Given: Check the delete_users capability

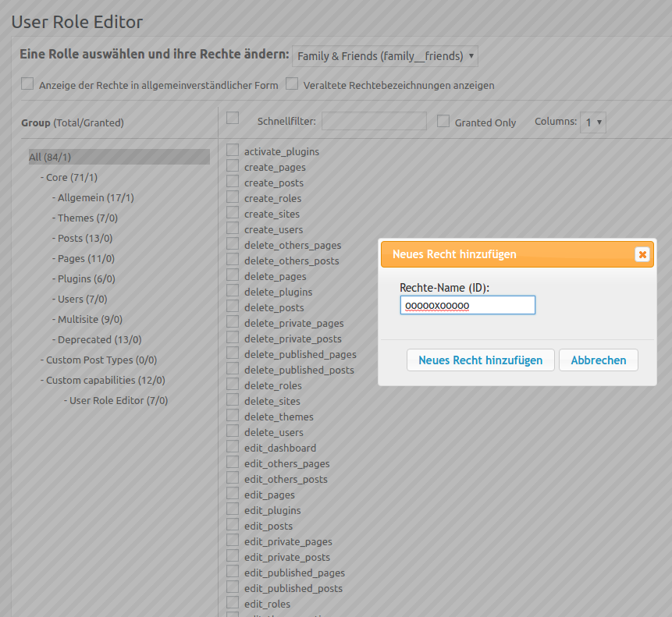Looking at the screenshot, I should [233, 431].
